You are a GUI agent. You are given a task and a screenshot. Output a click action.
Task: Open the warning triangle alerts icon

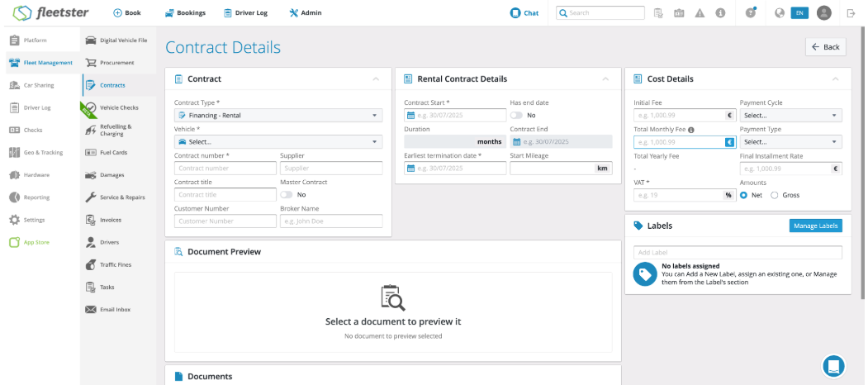700,12
